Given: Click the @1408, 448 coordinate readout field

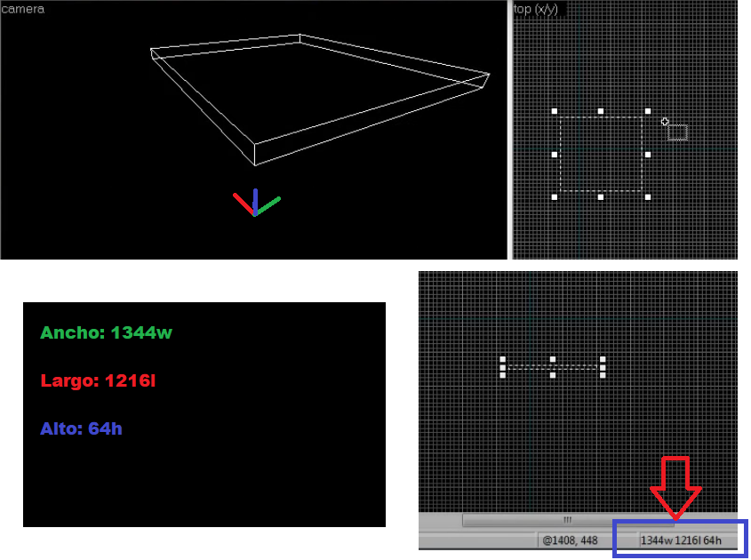Looking at the screenshot, I should click(x=575, y=540).
